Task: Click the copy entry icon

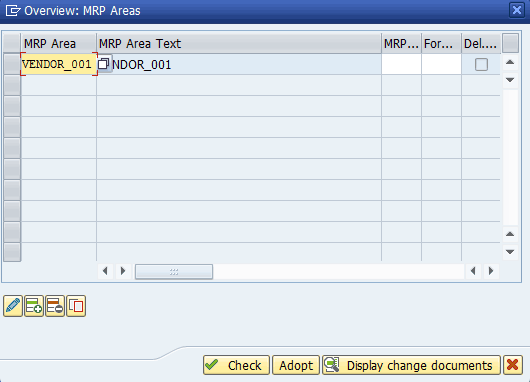Action: [x=76, y=306]
